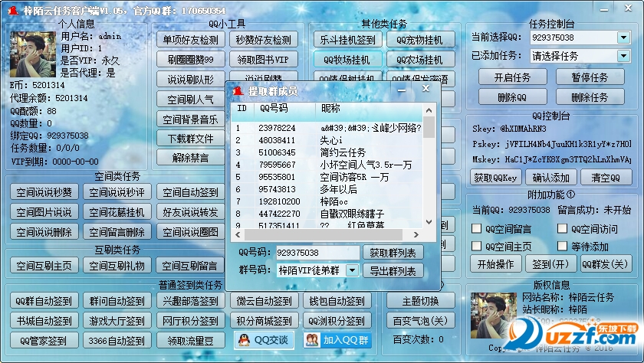Screen dimensions: 644x363
Task: Tick the QQ空间访问 checkbox
Action: coord(563,228)
